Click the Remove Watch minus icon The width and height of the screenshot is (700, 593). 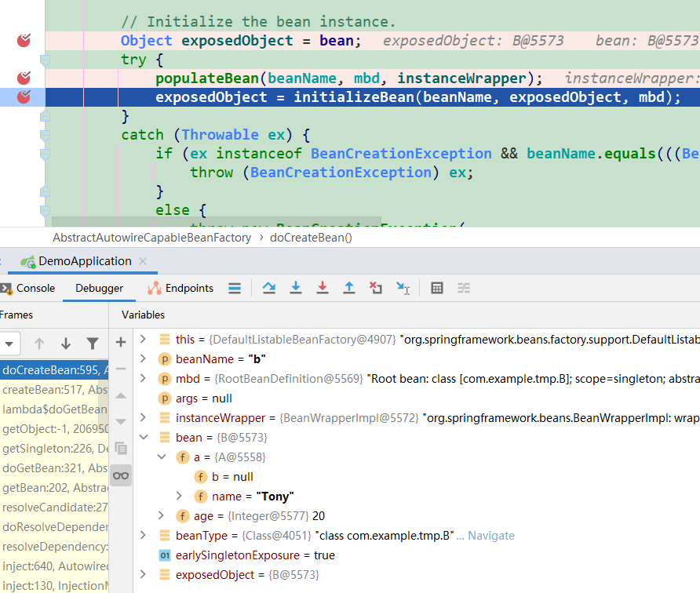pos(121,369)
